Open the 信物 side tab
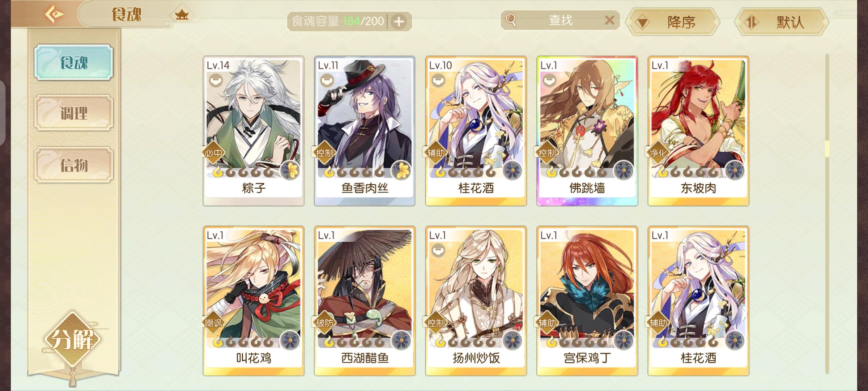Screen dimensions: 868x391 (x=74, y=165)
